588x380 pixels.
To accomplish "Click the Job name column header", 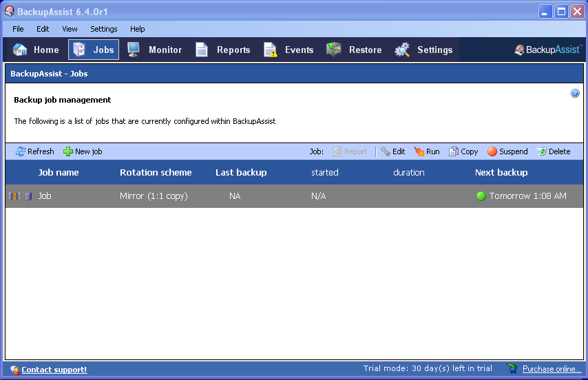I will click(x=59, y=172).
